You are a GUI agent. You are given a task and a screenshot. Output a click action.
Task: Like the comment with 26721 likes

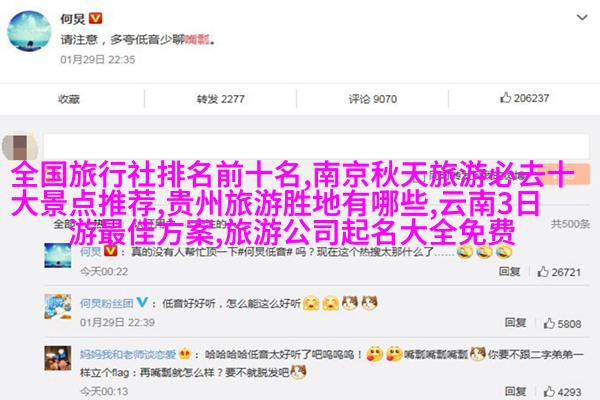559,272
